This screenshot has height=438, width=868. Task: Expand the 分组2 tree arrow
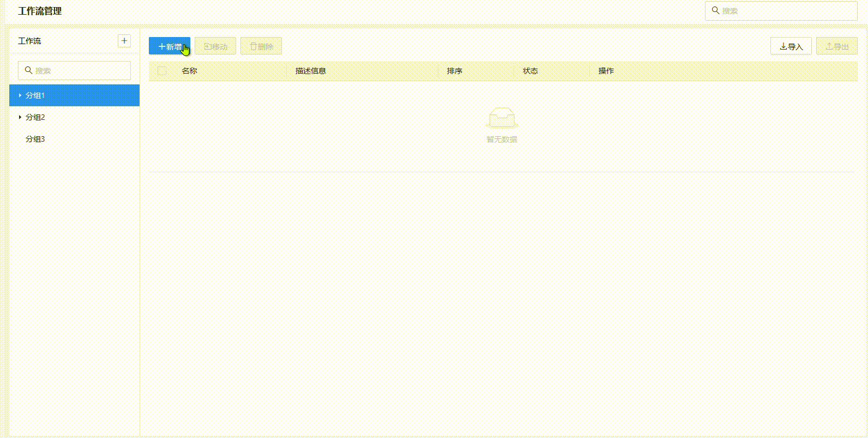[x=20, y=117]
